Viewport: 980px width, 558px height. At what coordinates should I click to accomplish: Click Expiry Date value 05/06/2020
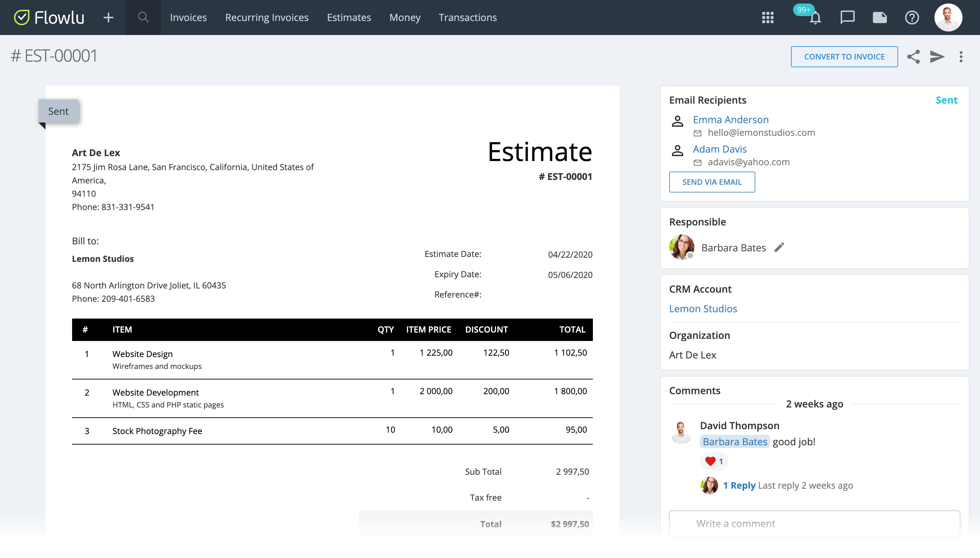[570, 275]
